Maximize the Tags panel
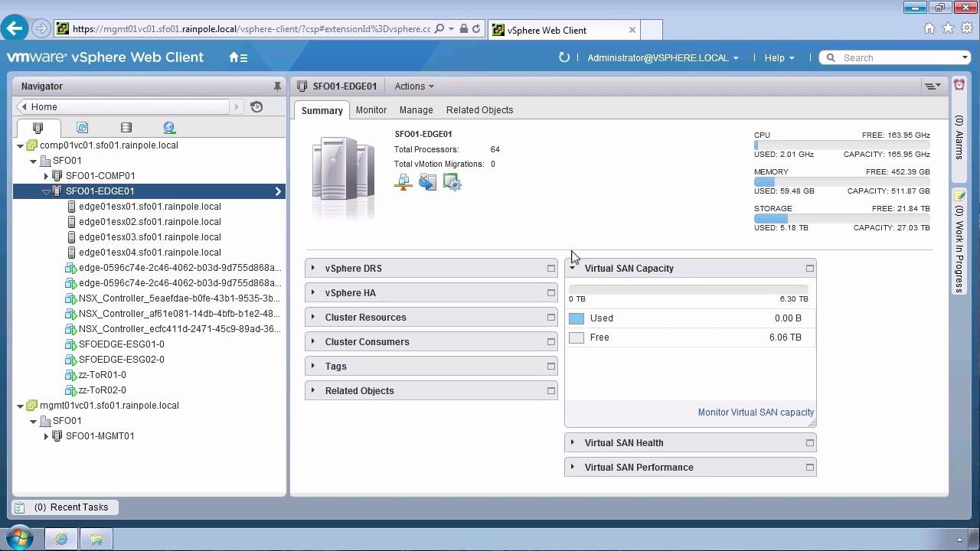Image resolution: width=980 pixels, height=551 pixels. [x=550, y=366]
